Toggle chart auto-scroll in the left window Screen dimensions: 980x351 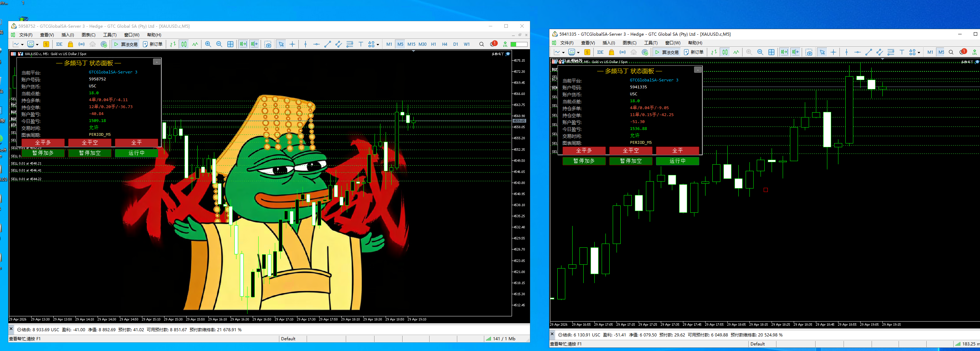coord(243,44)
